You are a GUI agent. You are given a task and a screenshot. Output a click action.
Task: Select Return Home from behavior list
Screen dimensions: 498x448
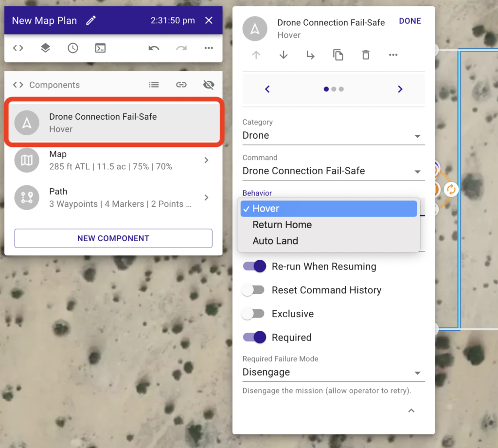click(282, 225)
